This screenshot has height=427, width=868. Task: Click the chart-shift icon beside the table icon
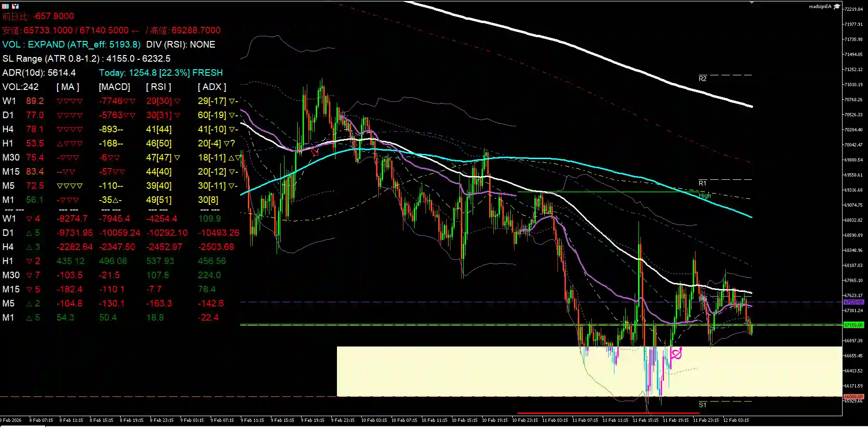(15, 7)
